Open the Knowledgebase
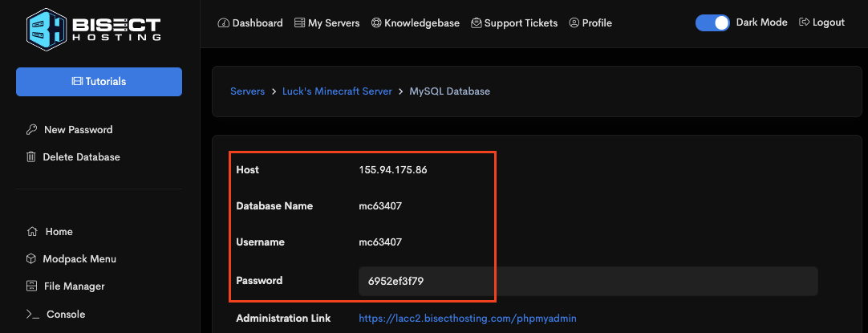Image resolution: width=868 pixels, height=333 pixels. point(415,23)
